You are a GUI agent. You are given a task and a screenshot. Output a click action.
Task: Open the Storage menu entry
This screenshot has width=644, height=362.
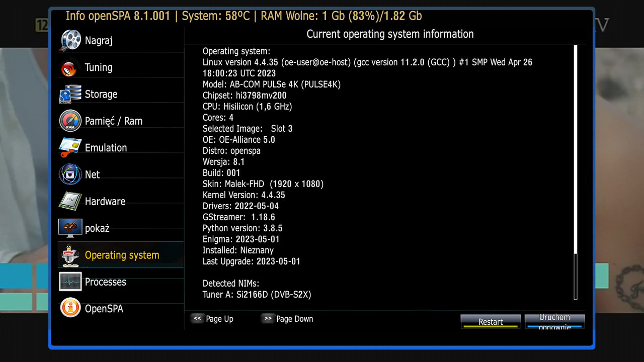coord(121,94)
